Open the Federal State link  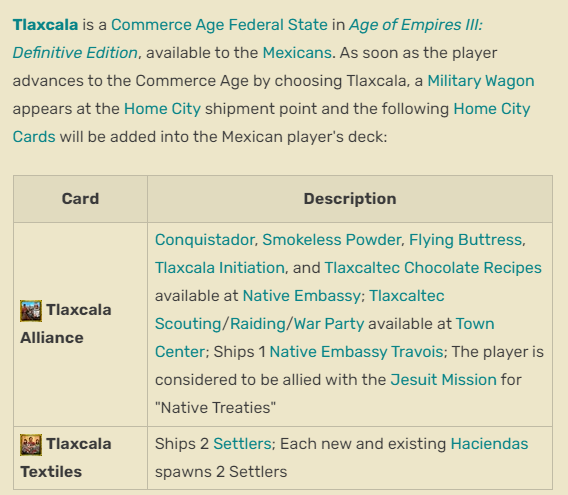pyautogui.click(x=278, y=25)
